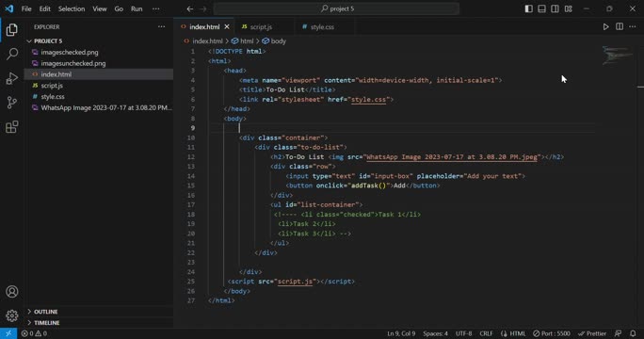Click body breadcrumb dropdown

click(x=274, y=41)
